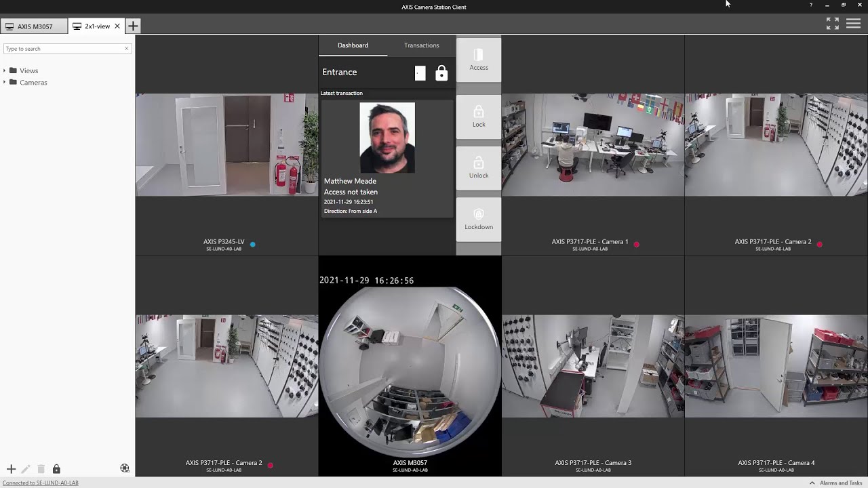Click the lock icon in sidebar footer

[x=56, y=469]
